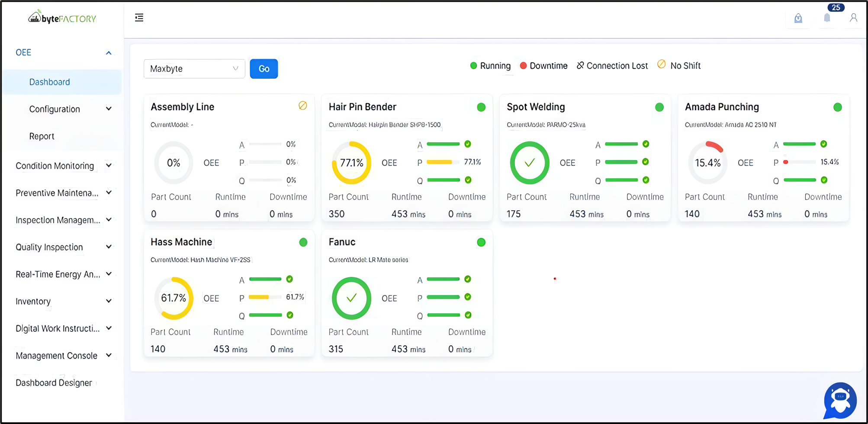868x424 pixels.
Task: Expand Preventive Maintenance menu
Action: pyautogui.click(x=109, y=193)
